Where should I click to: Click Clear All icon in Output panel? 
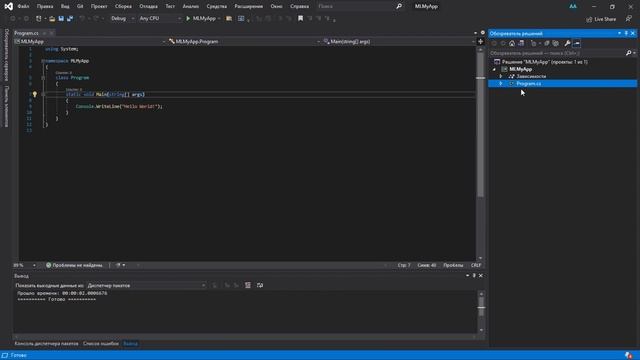248,285
